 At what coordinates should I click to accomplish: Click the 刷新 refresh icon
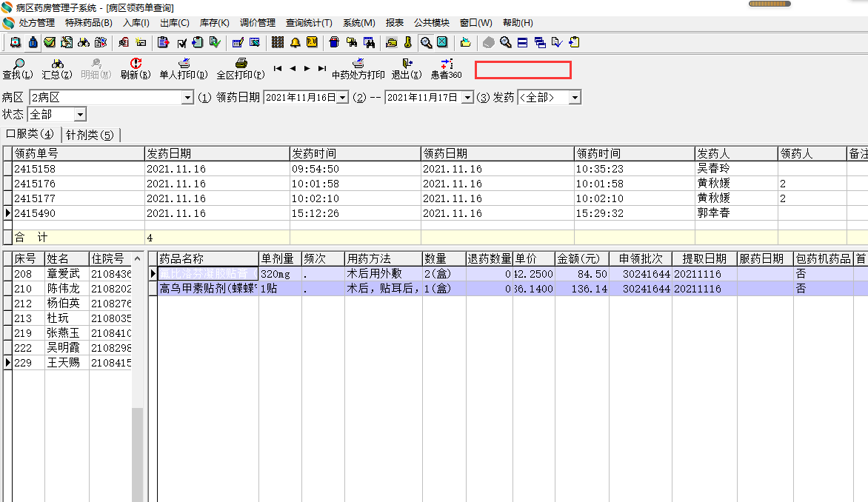[x=136, y=64]
